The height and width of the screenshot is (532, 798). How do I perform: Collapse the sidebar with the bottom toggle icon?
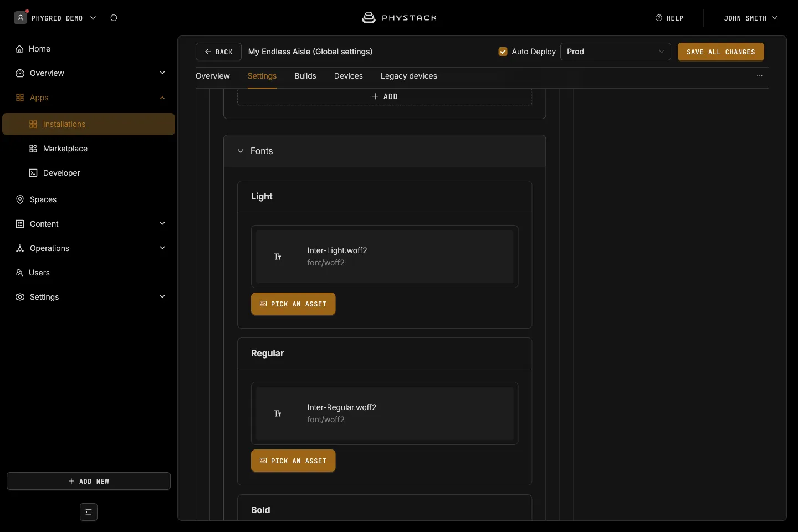coord(89,512)
